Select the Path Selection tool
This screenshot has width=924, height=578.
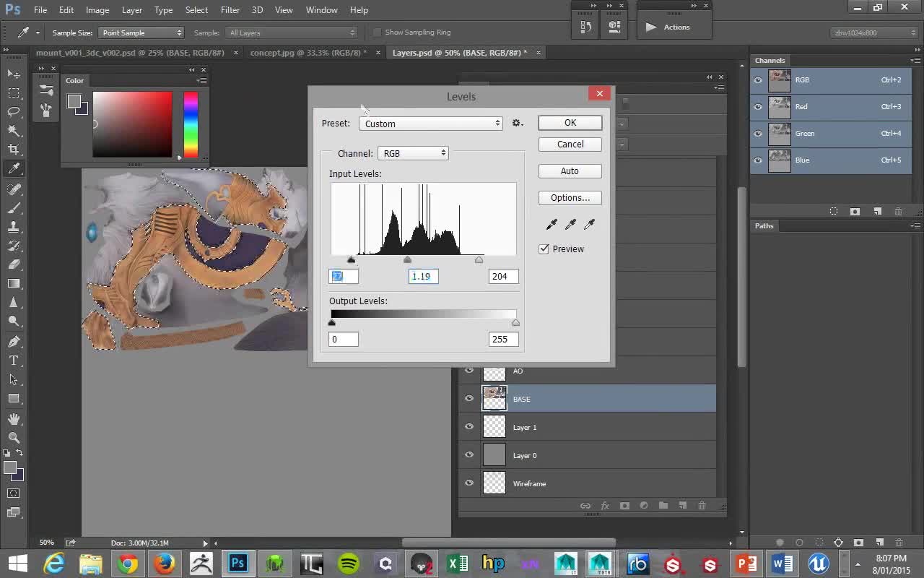point(14,379)
